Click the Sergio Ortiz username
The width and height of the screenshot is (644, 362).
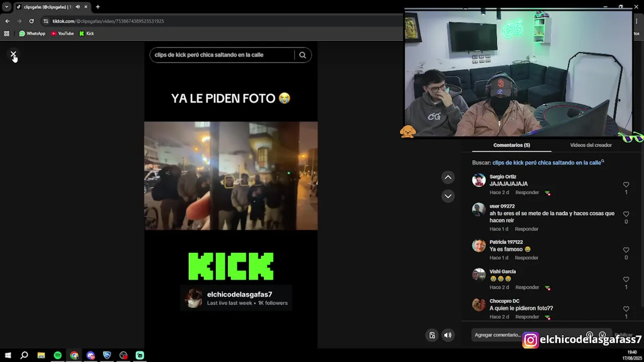pos(503,177)
